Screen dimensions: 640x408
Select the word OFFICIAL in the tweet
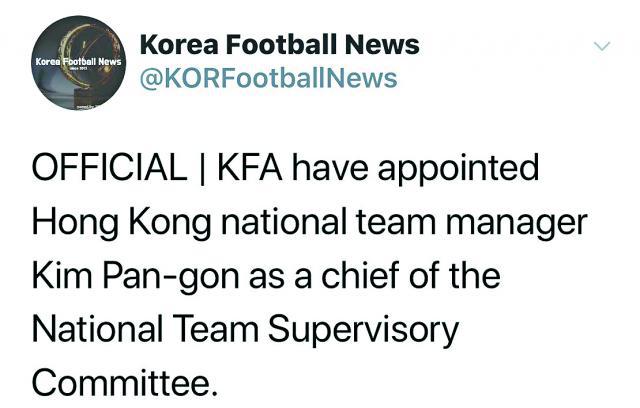click(109, 167)
